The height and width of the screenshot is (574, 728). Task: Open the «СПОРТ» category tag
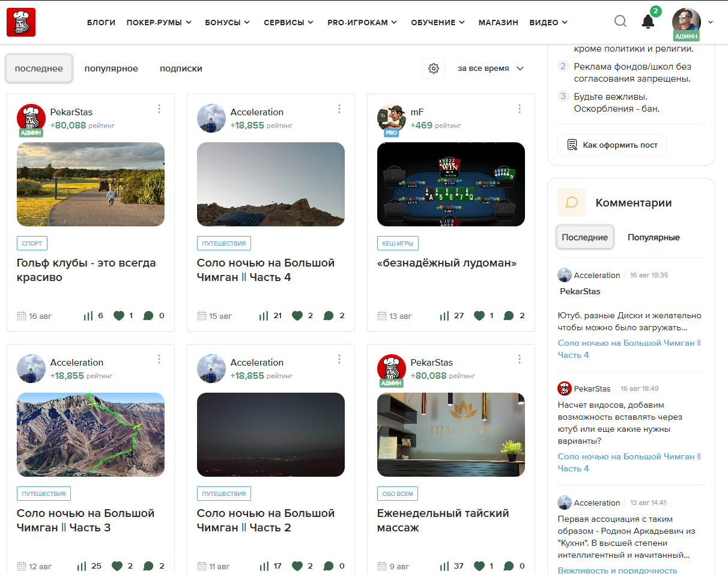32,243
